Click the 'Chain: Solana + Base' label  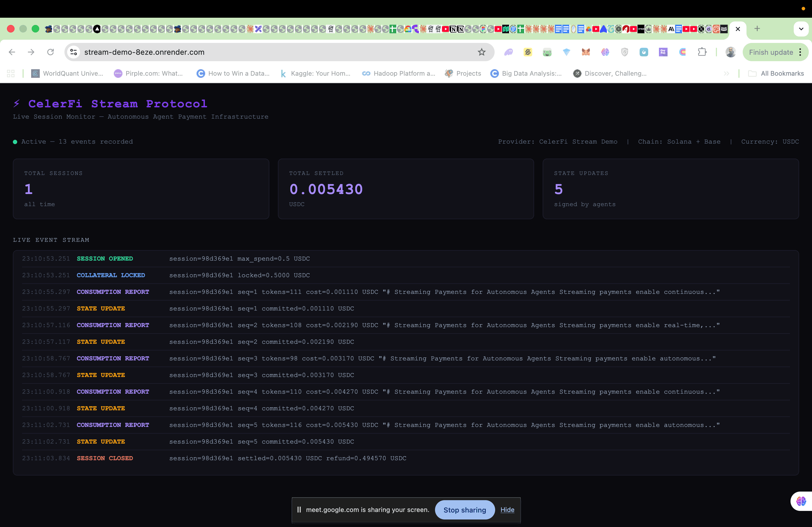(679, 141)
